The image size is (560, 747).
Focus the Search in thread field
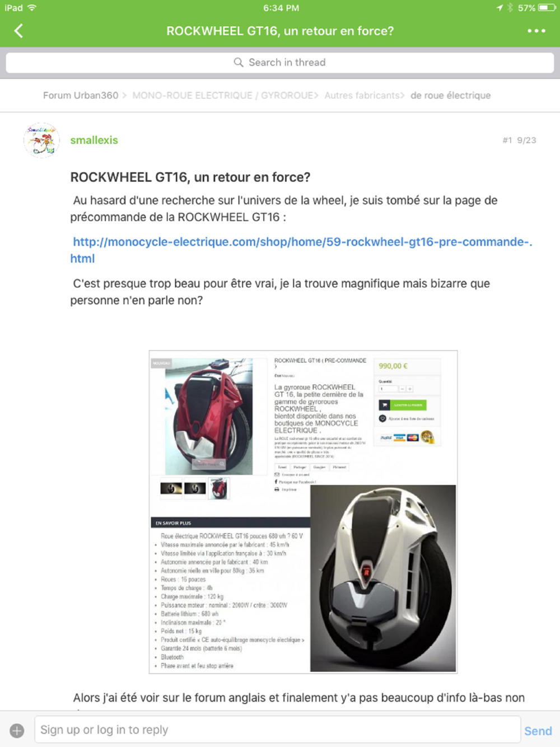280,62
